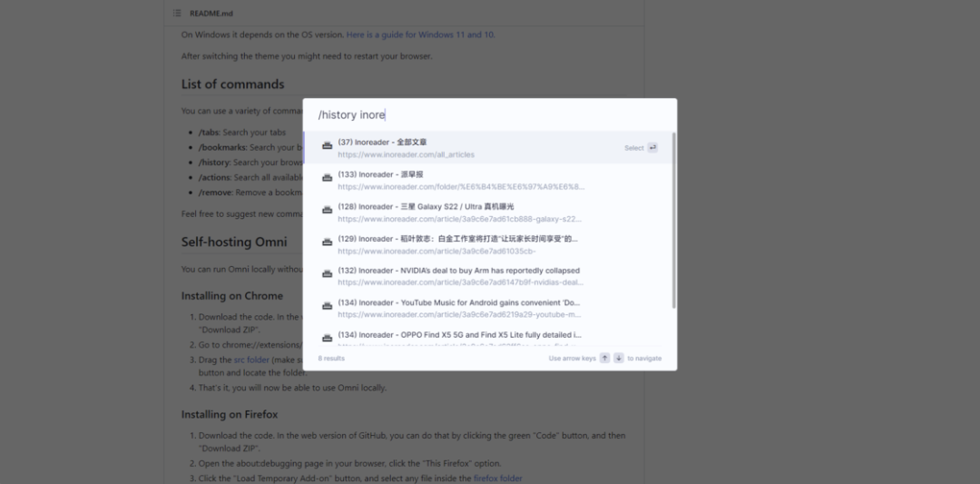Click the /history command list item in README
Image resolution: width=980 pixels, height=484 pixels.
click(x=250, y=163)
